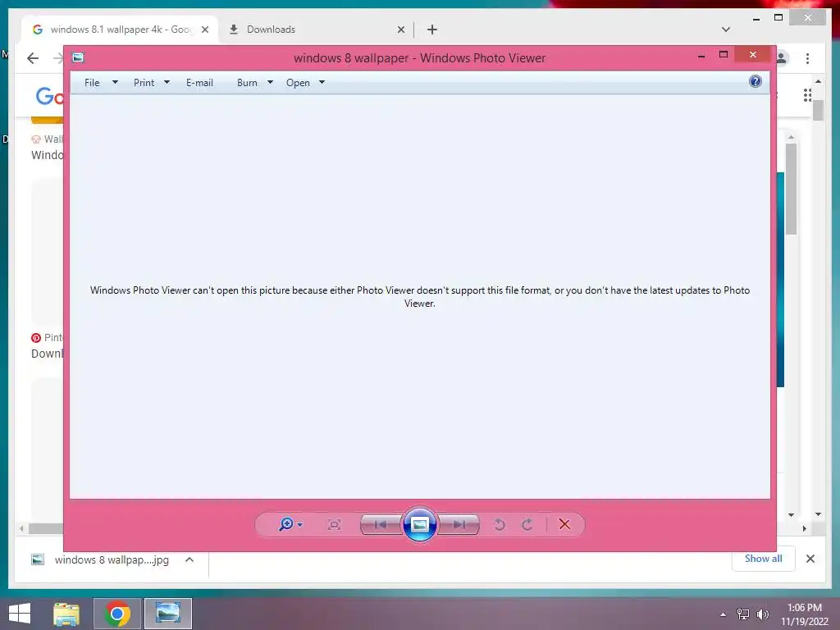This screenshot has width=840, height=630.
Task: Show hidden system tray icons
Action: [723, 614]
